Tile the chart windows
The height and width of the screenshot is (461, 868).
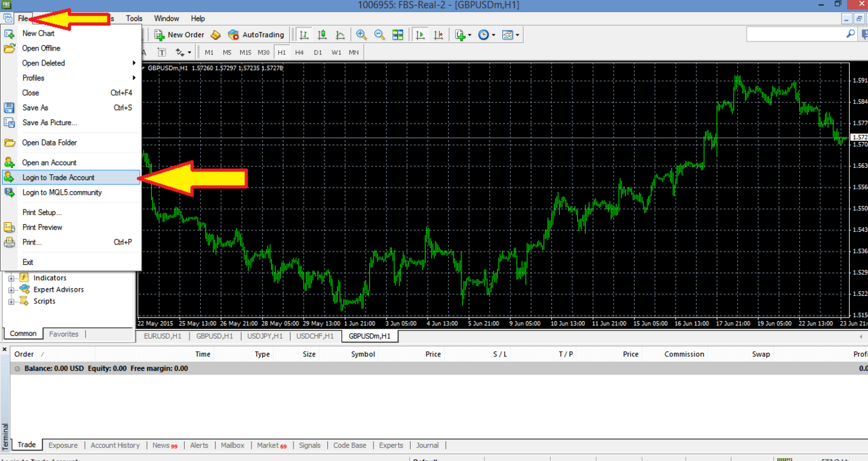(x=398, y=34)
